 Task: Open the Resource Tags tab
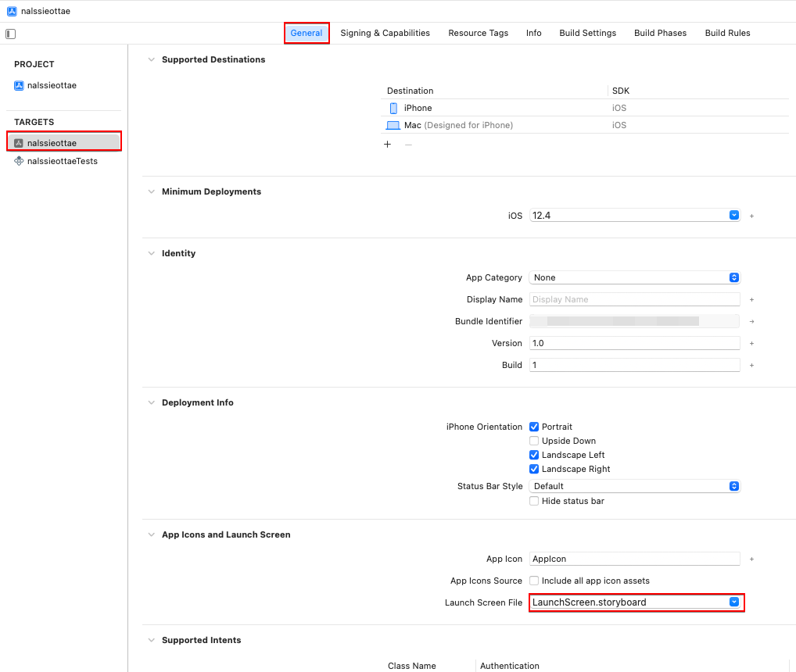[x=479, y=33]
